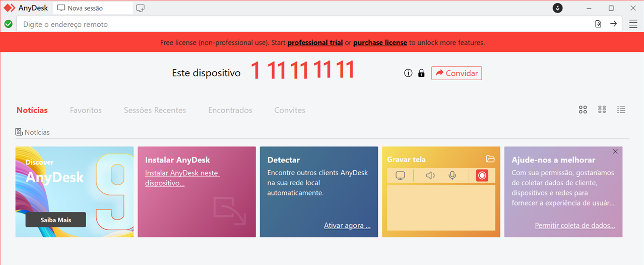Toggle microphone icon in Gravar tela card
This screenshot has height=265, width=644.
coord(453,176)
